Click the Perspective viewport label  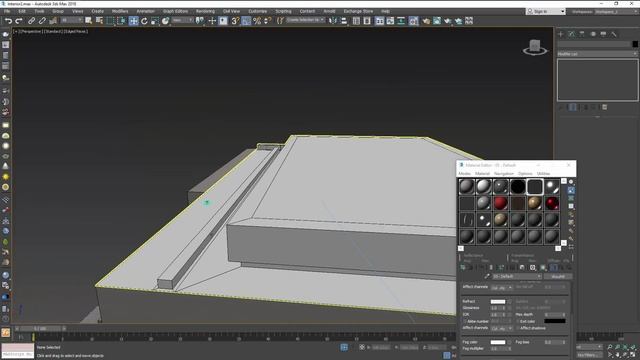[x=31, y=31]
